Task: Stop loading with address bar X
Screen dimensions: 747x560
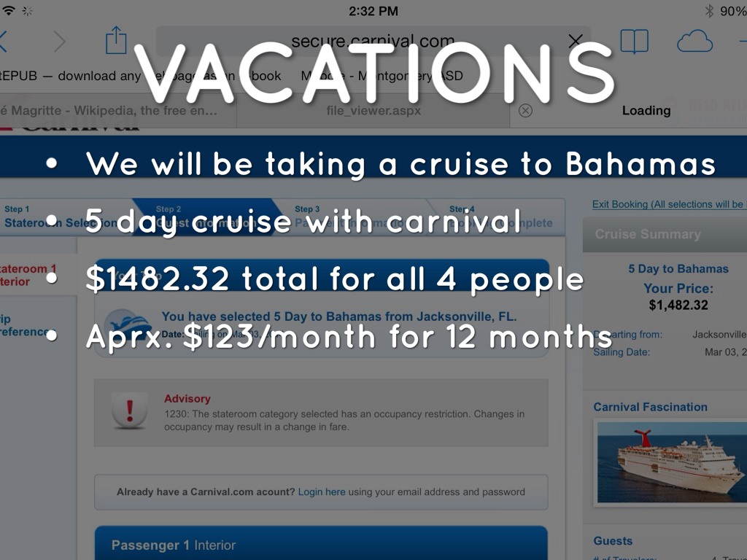Action: [576, 41]
